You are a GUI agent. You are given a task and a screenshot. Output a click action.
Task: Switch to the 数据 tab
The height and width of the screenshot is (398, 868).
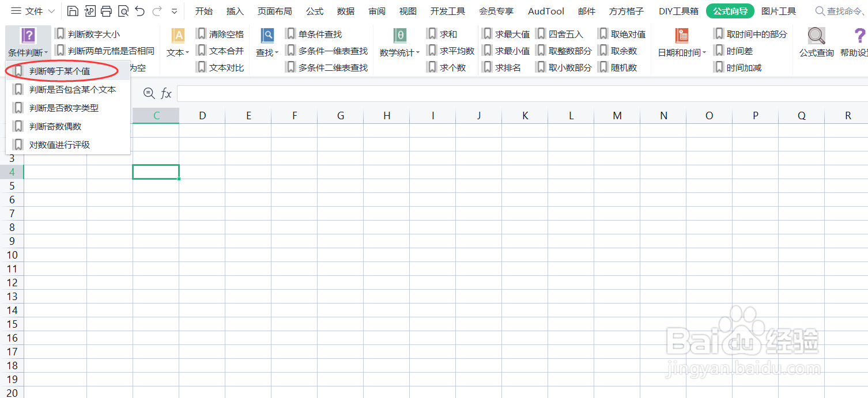click(346, 11)
